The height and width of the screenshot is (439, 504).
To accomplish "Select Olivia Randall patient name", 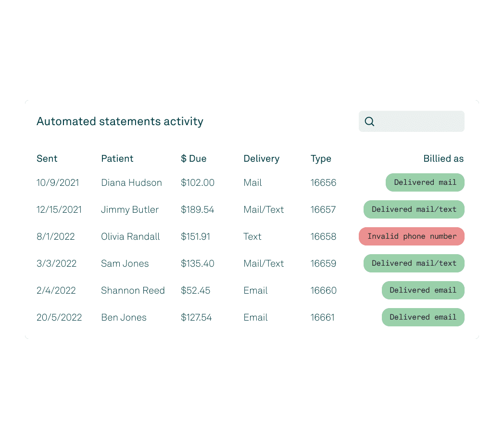I will point(130,237).
